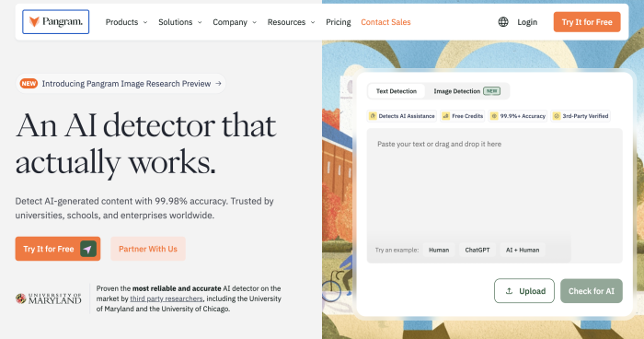Load the Human example text
This screenshot has height=339, width=644.
[x=439, y=250]
